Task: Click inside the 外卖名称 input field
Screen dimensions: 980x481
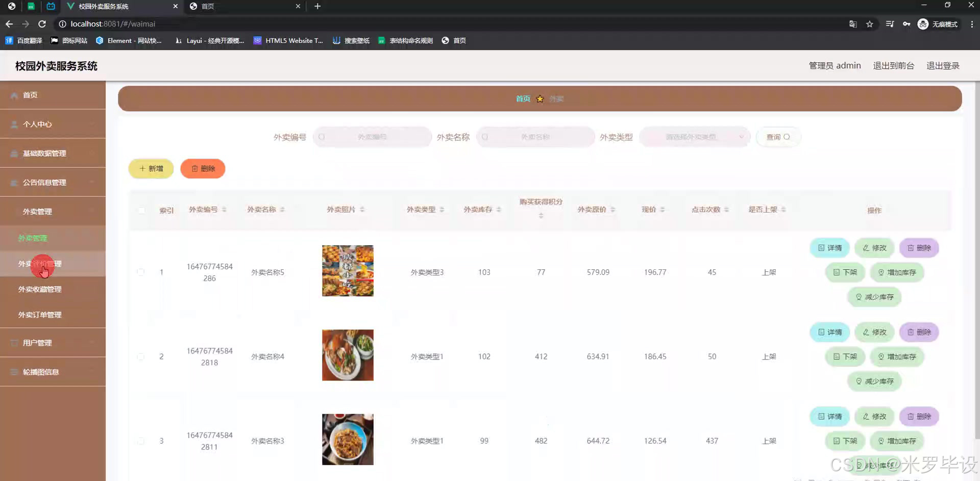Action: click(535, 137)
